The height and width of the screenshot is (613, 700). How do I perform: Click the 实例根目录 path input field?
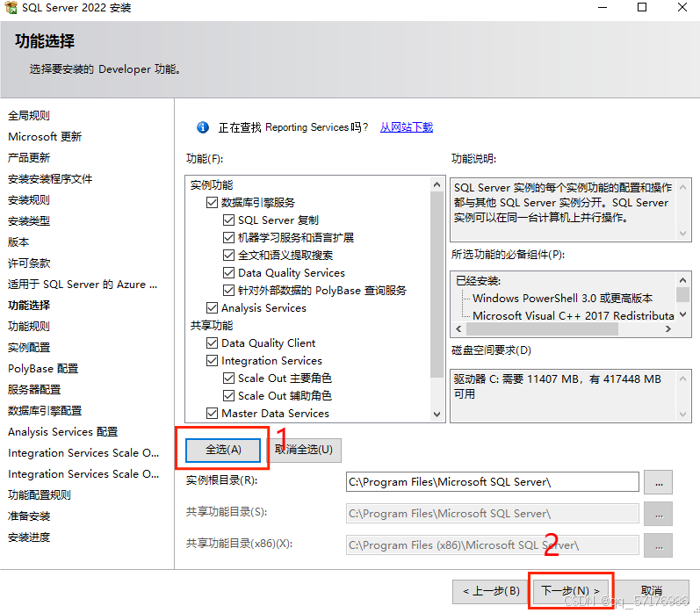click(493, 482)
